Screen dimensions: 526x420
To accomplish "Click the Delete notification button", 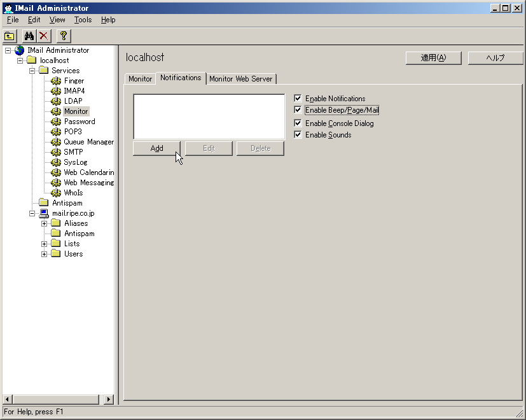I will pos(260,148).
